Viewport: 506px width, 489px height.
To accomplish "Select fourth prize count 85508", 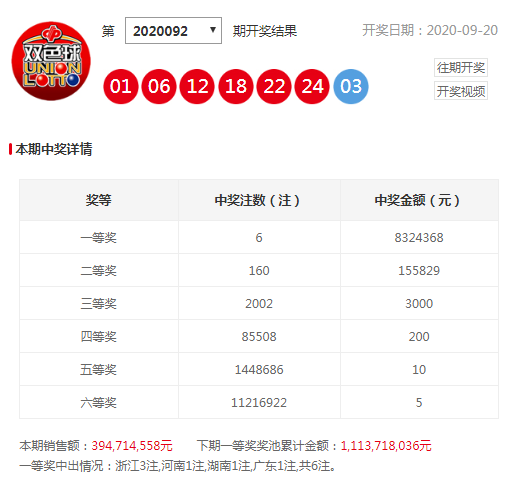I will click(x=259, y=337).
